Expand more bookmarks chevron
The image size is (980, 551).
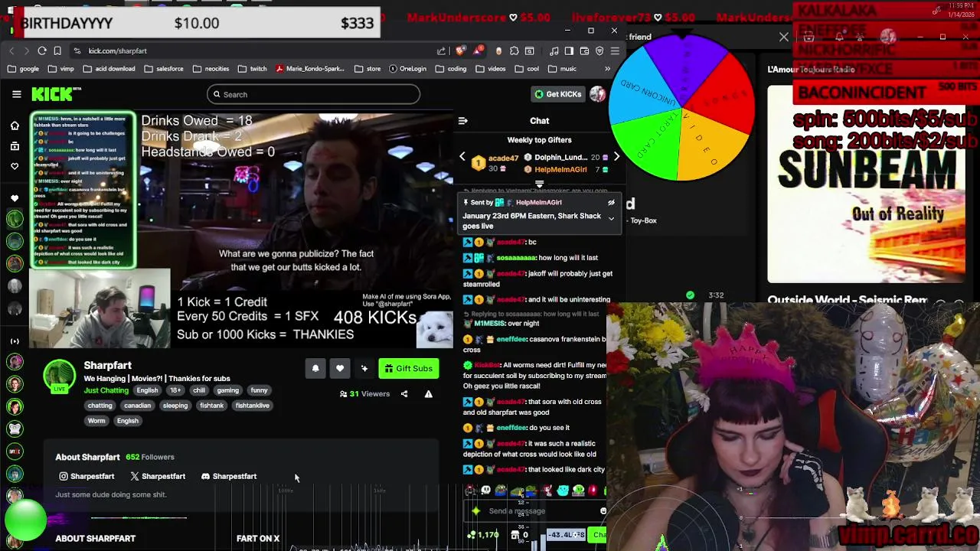click(607, 69)
